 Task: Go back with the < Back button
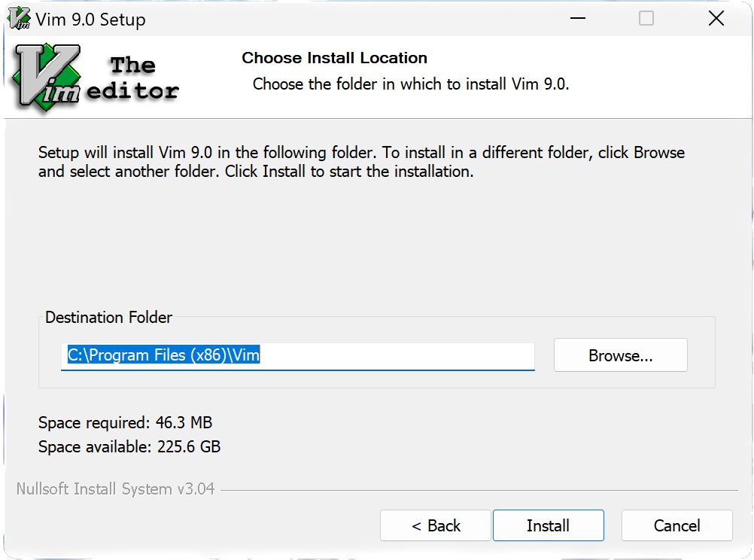point(436,525)
